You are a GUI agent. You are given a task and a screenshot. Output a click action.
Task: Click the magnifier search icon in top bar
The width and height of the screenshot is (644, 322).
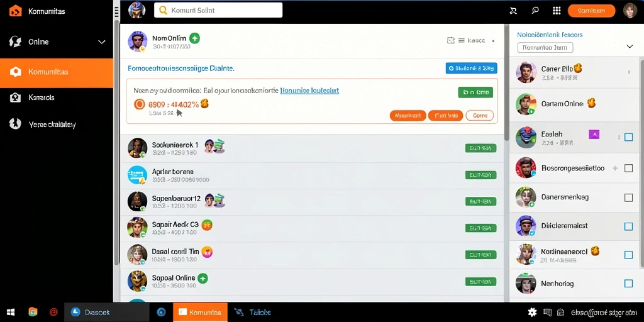click(x=535, y=11)
